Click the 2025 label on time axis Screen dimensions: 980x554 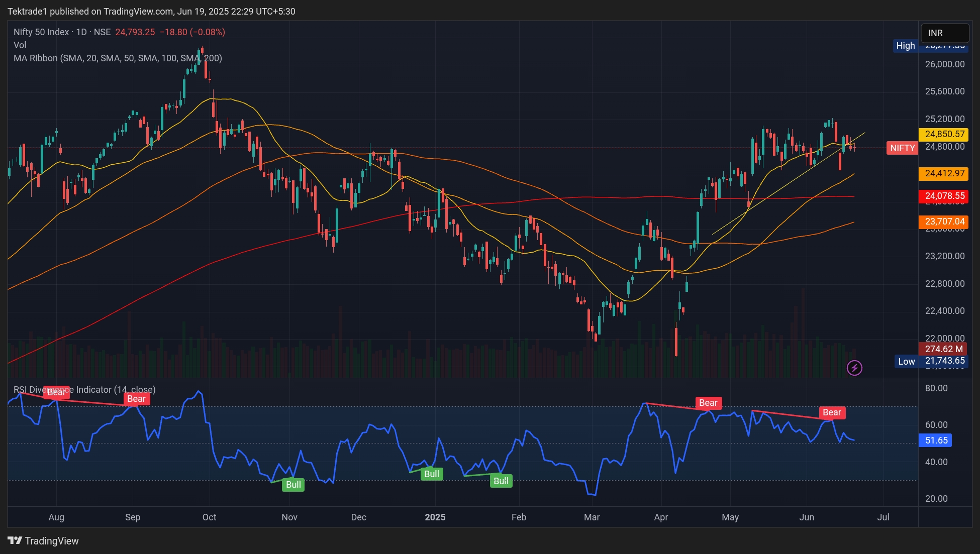(435, 517)
